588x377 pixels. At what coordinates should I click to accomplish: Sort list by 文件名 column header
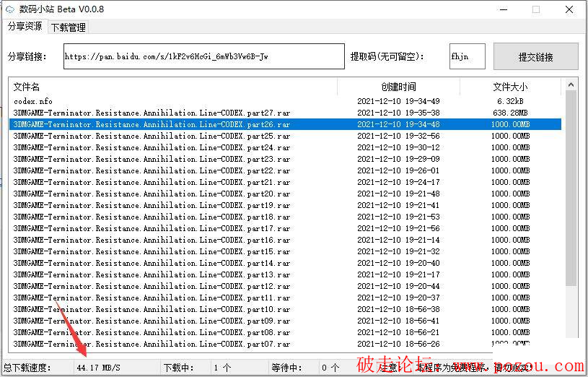point(173,87)
